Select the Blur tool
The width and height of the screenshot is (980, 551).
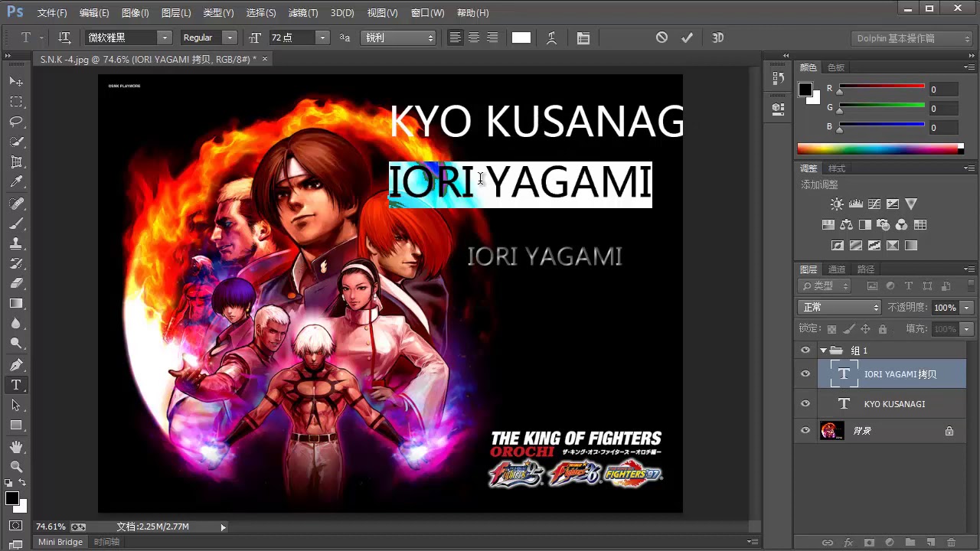(x=16, y=324)
